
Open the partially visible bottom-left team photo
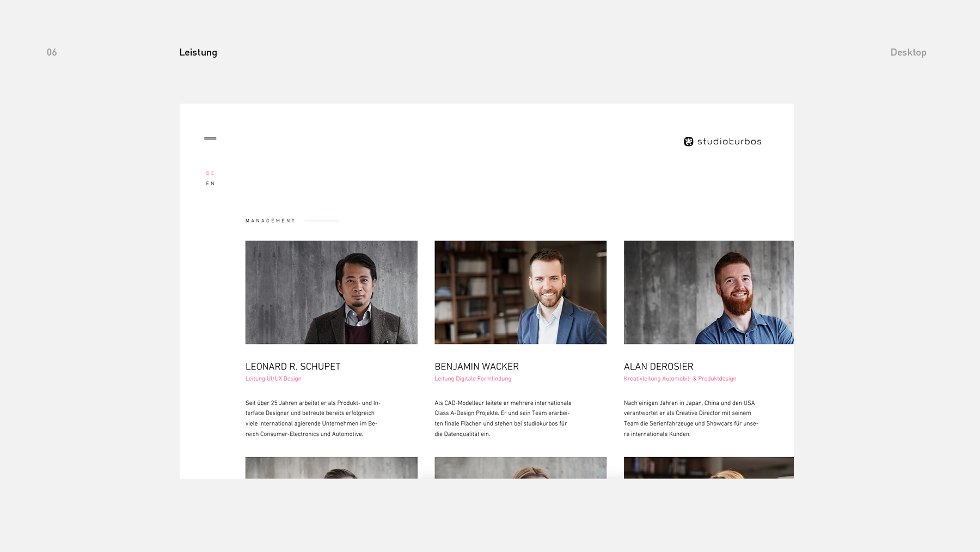coord(332,468)
